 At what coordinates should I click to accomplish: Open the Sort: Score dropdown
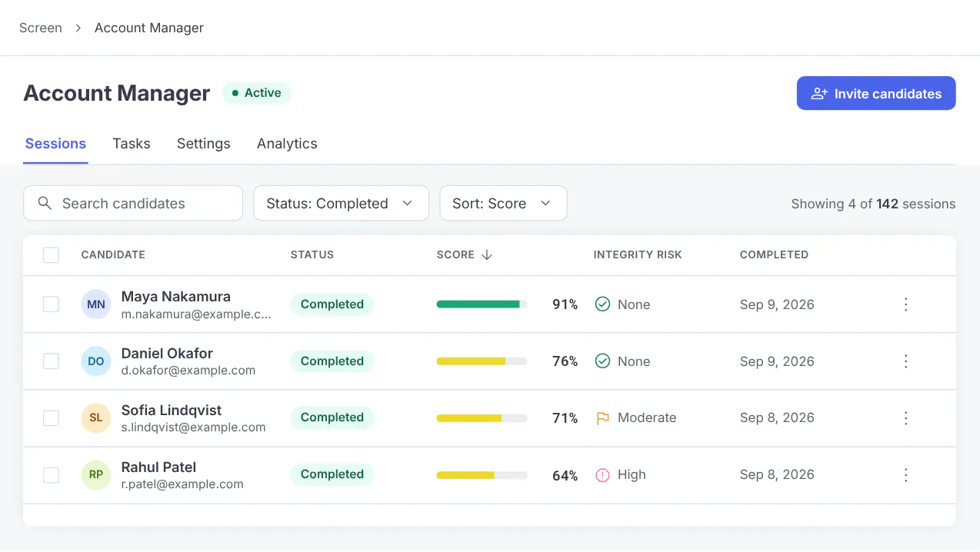click(x=503, y=203)
